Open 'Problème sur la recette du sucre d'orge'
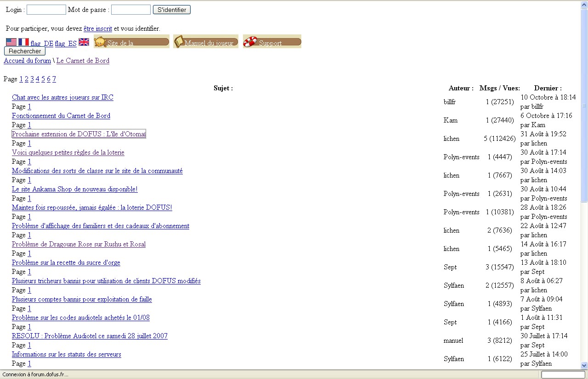Screen dimensions: 588x379 click(66, 262)
